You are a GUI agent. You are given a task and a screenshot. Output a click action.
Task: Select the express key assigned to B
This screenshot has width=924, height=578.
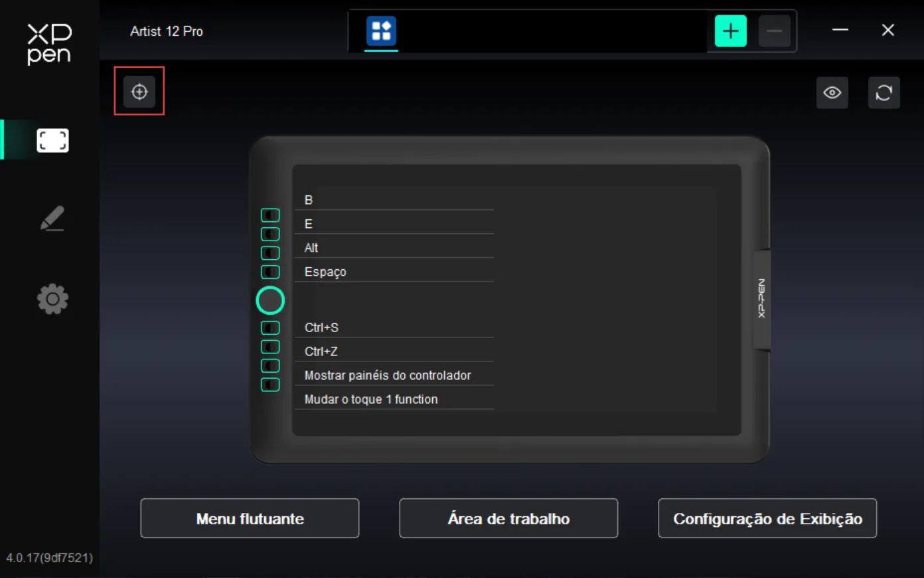tap(270, 215)
